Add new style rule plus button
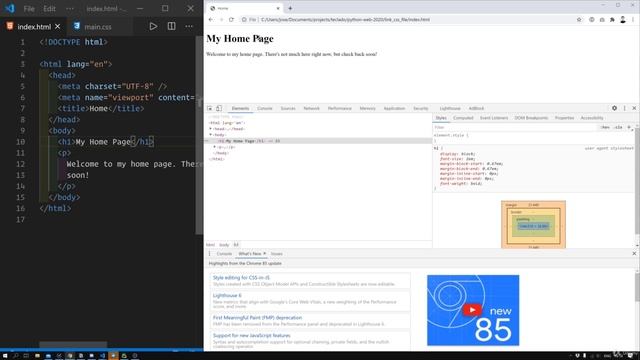The height and width of the screenshot is (360, 640). click(629, 127)
